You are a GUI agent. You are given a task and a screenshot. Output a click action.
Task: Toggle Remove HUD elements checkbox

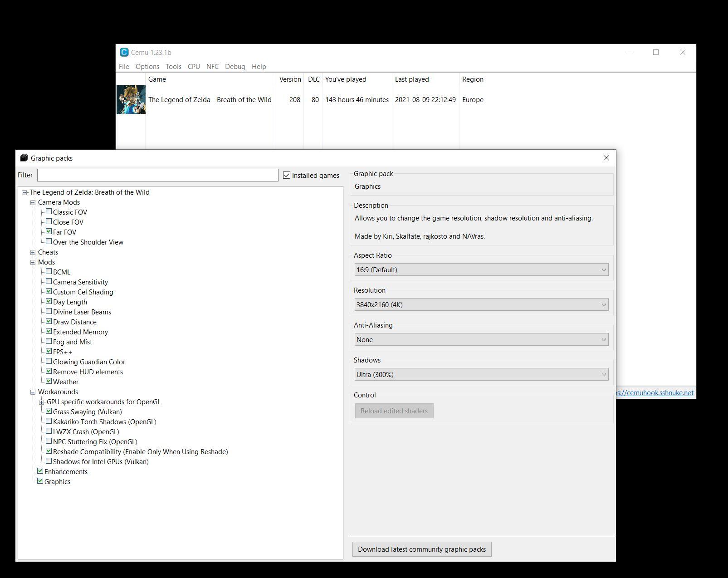[49, 371]
